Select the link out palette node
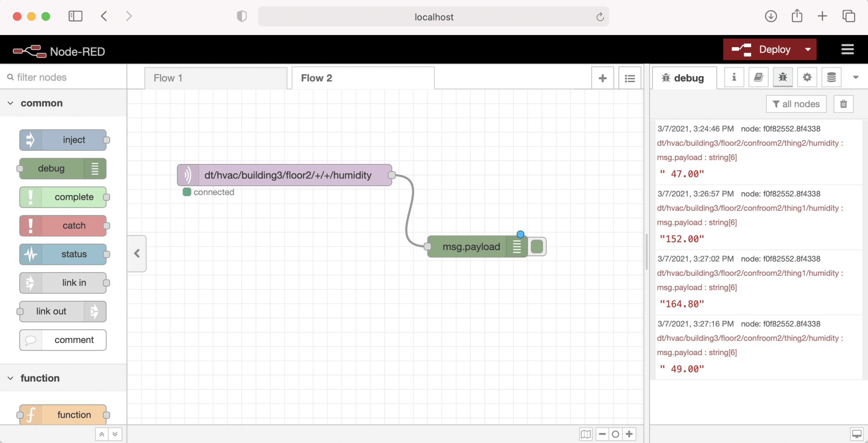Image resolution: width=868 pixels, height=443 pixels. pos(63,311)
